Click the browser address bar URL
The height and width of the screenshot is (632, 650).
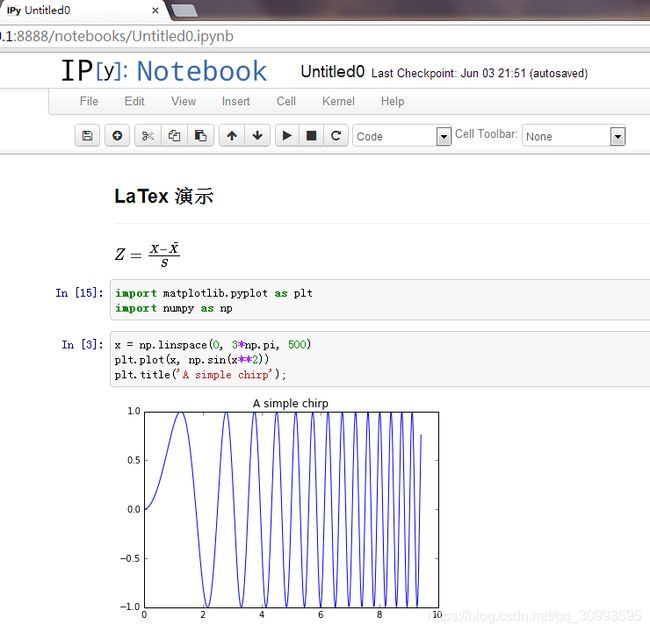(117, 36)
